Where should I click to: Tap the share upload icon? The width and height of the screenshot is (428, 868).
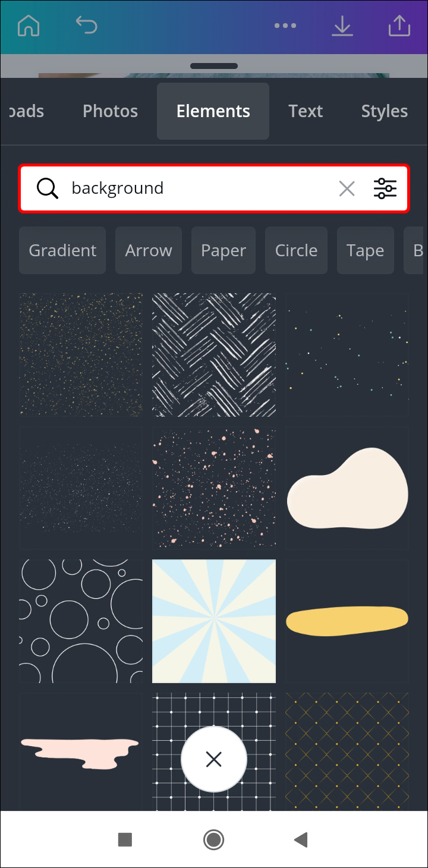(x=399, y=25)
